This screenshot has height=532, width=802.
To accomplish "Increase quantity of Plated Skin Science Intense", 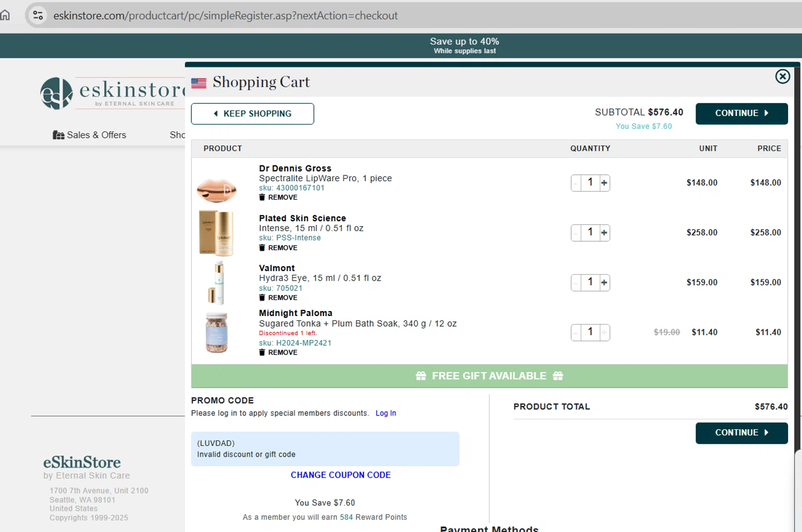I will [604, 233].
